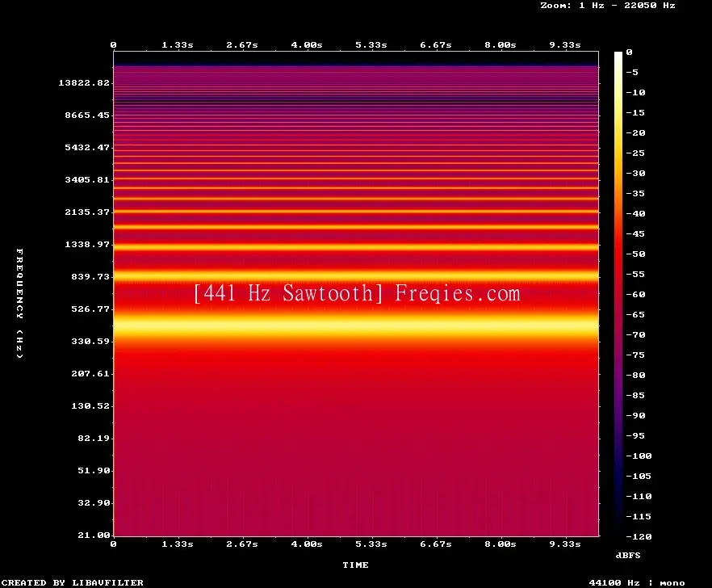This screenshot has height=588, width=712.
Task: Click the top 2.67s time label
Action: pyautogui.click(x=242, y=45)
